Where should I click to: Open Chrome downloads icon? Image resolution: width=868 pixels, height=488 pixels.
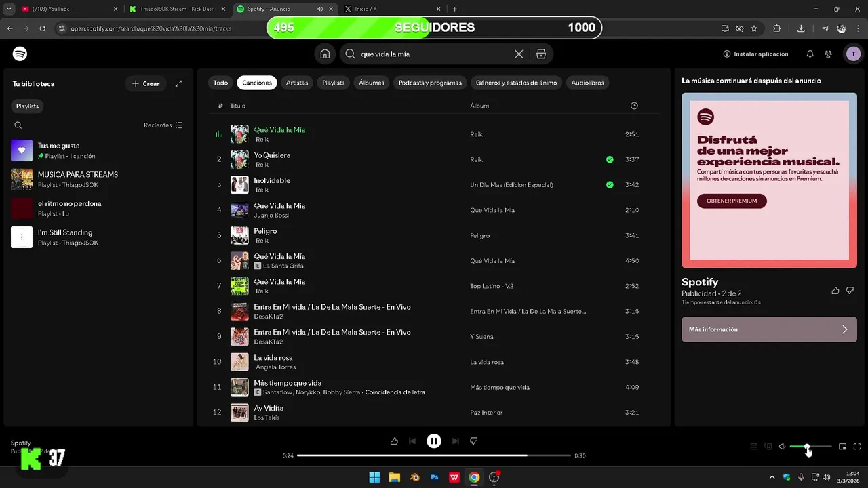click(x=801, y=28)
